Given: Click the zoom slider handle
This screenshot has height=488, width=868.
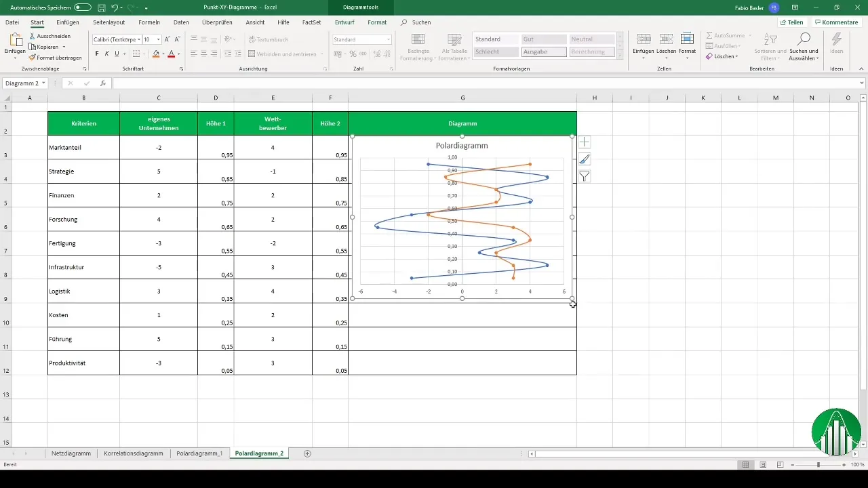Looking at the screenshot, I should coord(818,465).
